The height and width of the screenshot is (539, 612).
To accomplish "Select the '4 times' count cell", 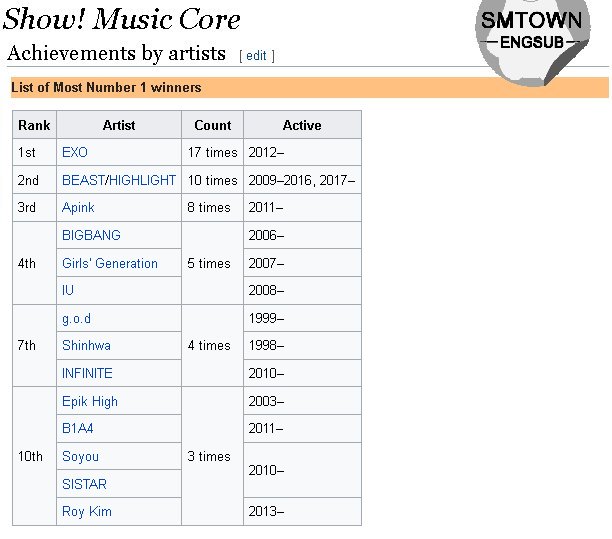I will coord(213,345).
